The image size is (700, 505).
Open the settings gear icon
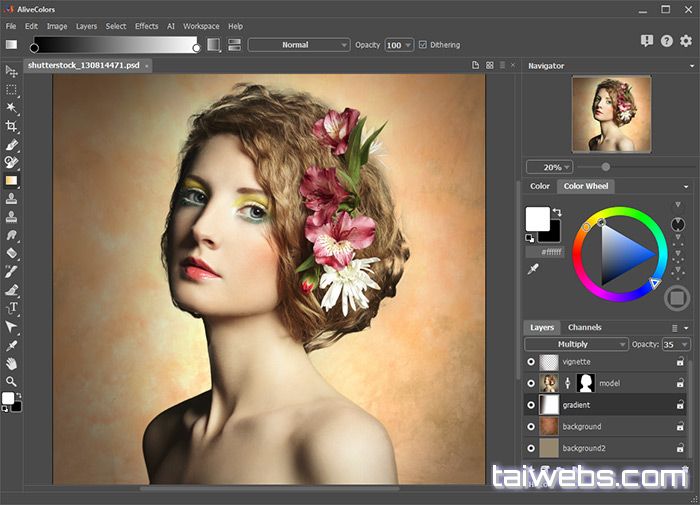pyautogui.click(x=686, y=41)
